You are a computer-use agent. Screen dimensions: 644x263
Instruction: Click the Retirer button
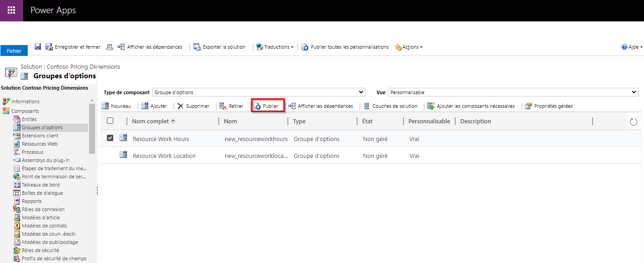(231, 106)
